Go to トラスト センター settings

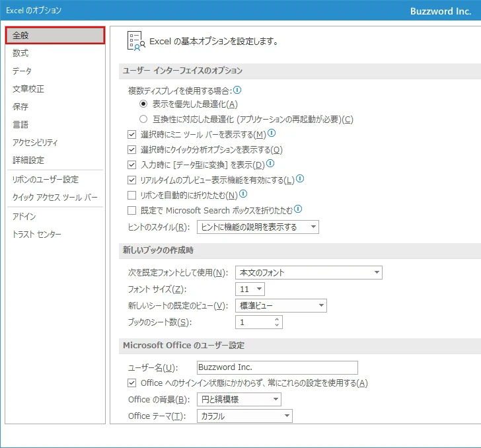tap(37, 235)
